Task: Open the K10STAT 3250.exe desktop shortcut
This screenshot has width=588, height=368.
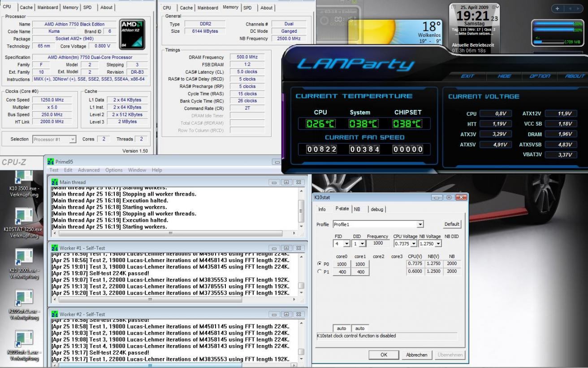Action: tap(23, 223)
